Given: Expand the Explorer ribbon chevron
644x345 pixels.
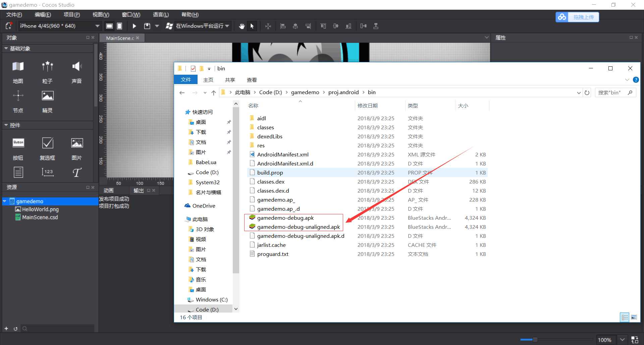Looking at the screenshot, I should tap(627, 80).
